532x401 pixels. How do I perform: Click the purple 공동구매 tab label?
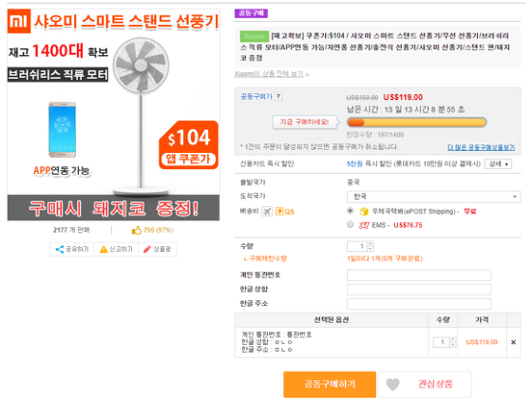click(251, 13)
